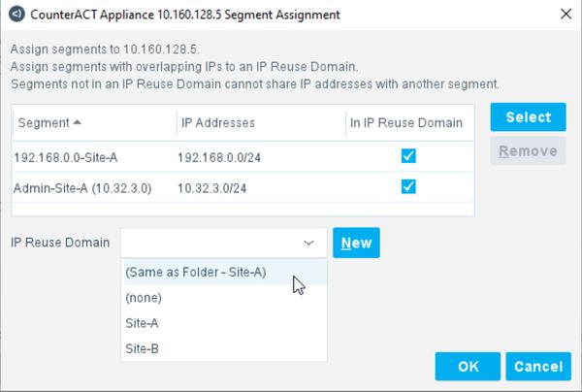This screenshot has height=392, width=582.
Task: Confirm with the OK button
Action: click(x=468, y=367)
